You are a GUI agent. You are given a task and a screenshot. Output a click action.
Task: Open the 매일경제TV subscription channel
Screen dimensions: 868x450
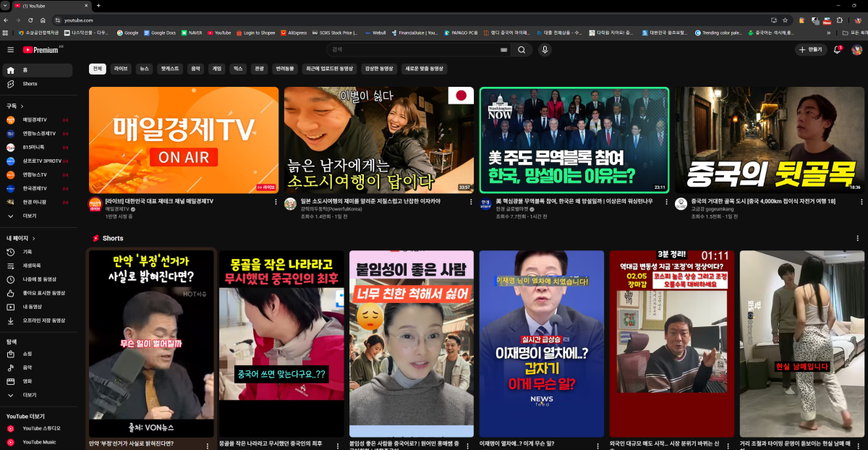tap(34, 119)
